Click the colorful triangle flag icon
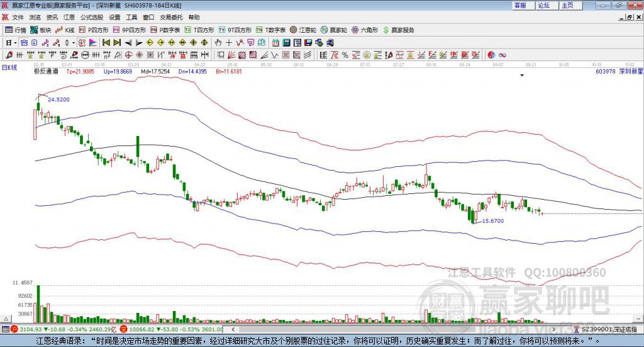The width and height of the screenshot is (644, 347). click(93, 43)
